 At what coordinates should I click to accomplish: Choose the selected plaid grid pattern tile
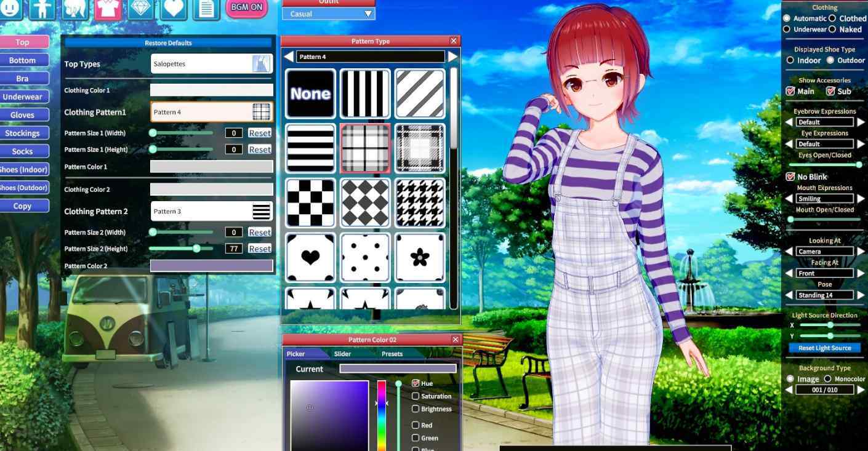tap(365, 148)
